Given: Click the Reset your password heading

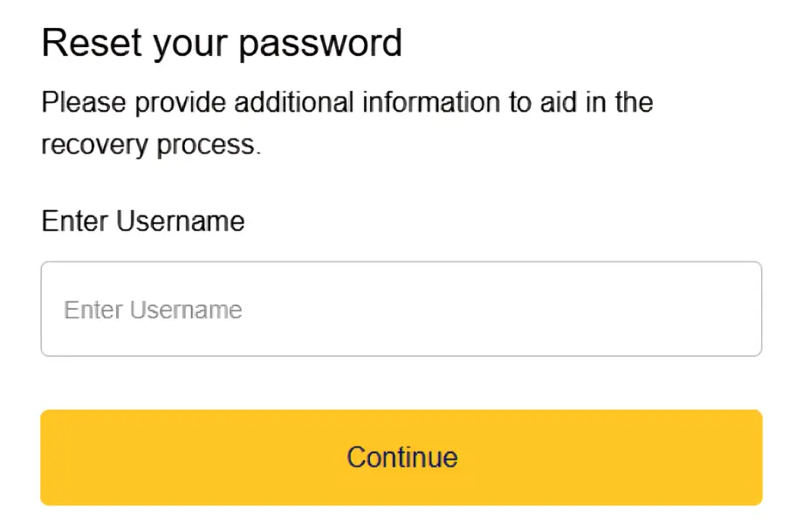Looking at the screenshot, I should 223,42.
